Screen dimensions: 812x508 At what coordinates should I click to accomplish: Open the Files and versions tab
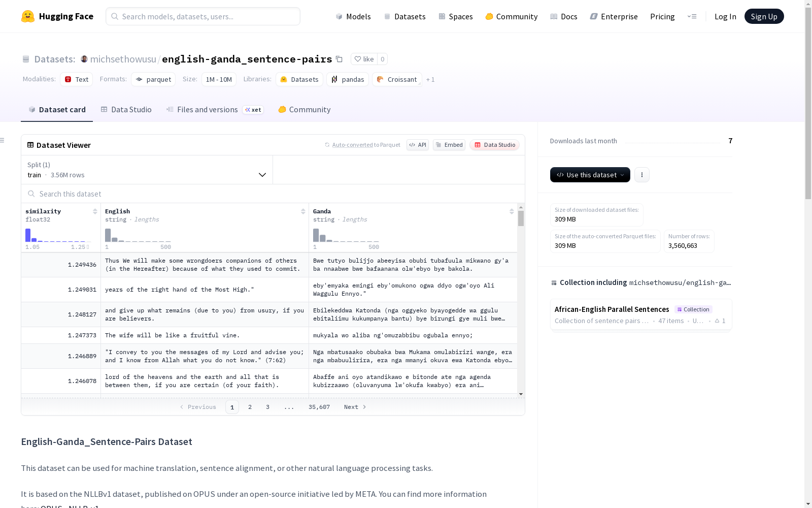215,110
